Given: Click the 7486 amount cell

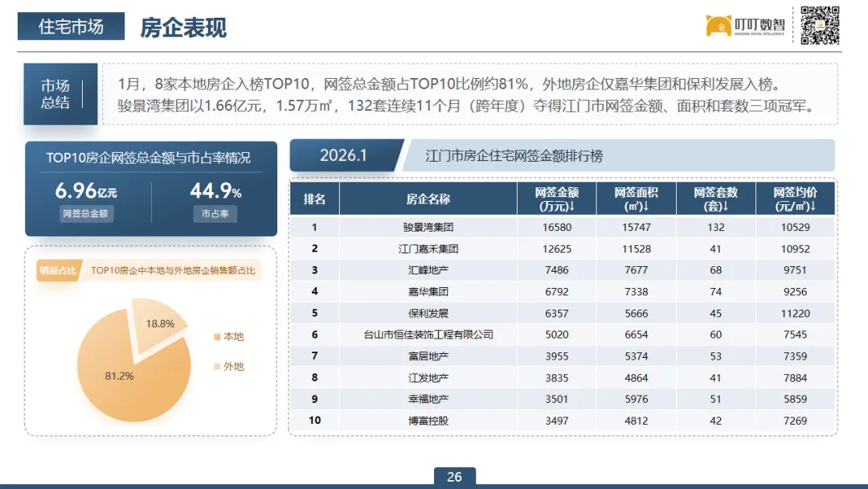Looking at the screenshot, I should tap(557, 270).
